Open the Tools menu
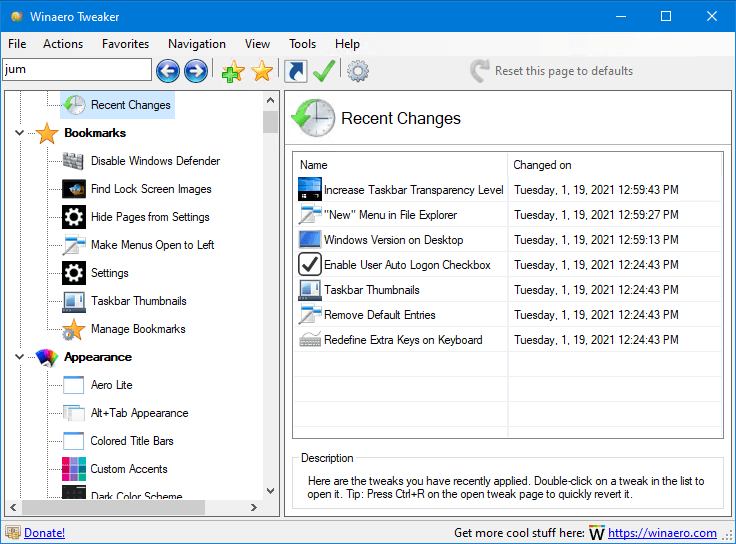The width and height of the screenshot is (736, 544). point(302,44)
